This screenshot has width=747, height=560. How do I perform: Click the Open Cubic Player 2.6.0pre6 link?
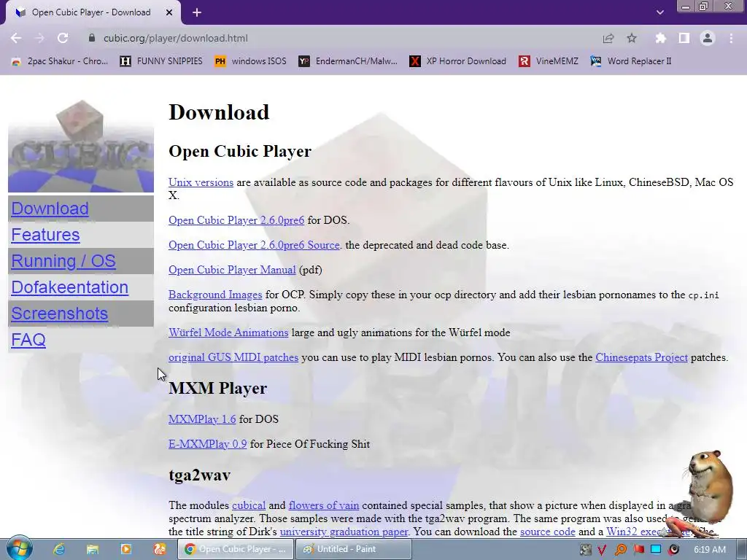[236, 220]
